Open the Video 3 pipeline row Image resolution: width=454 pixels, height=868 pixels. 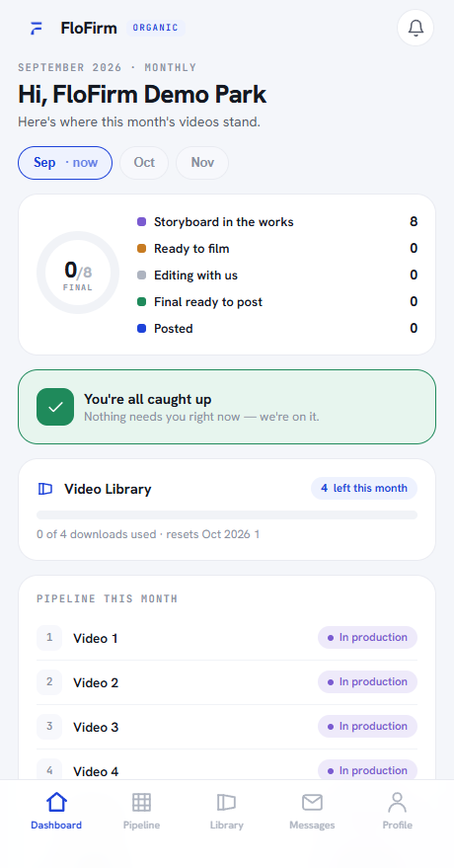227,727
